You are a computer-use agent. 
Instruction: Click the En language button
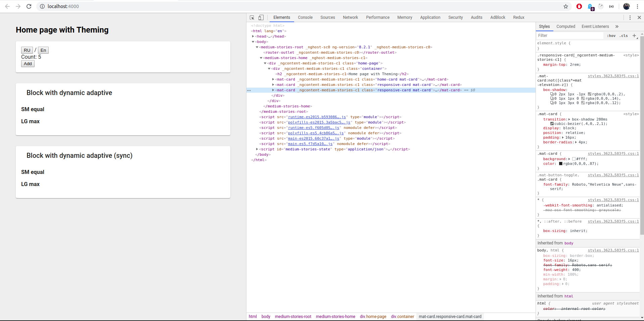43,50
